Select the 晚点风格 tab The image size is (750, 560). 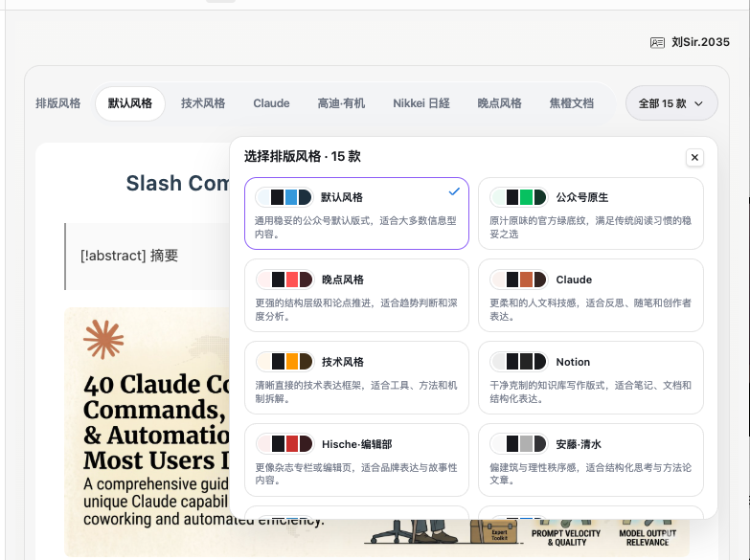tap(499, 103)
